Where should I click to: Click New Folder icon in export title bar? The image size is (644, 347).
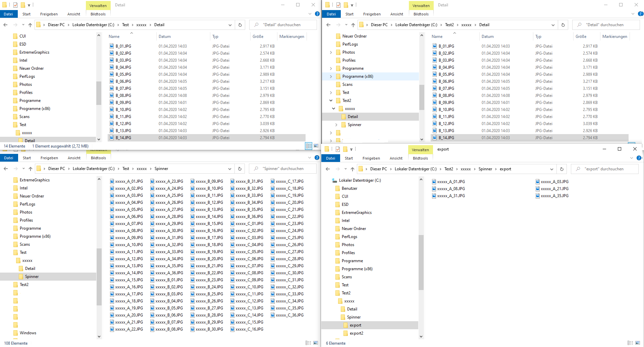pyautogui.click(x=345, y=149)
